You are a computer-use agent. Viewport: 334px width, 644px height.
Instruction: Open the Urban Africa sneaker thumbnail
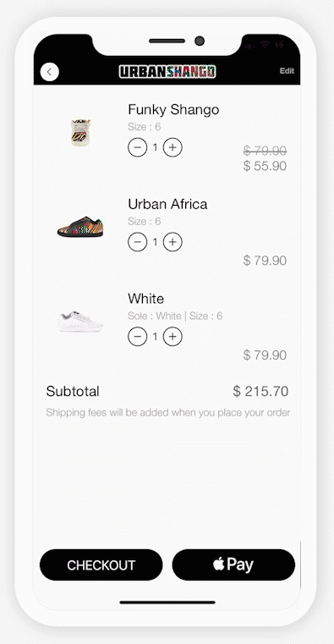tap(80, 226)
